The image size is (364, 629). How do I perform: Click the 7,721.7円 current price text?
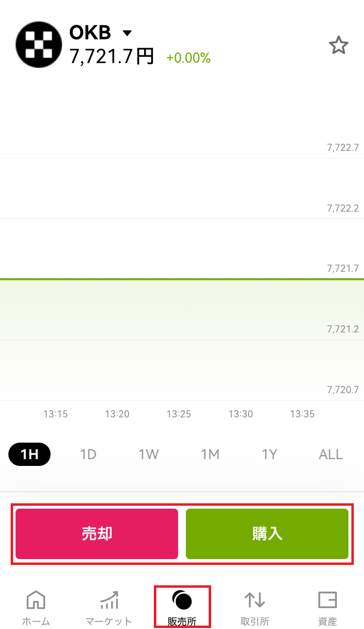(x=112, y=57)
